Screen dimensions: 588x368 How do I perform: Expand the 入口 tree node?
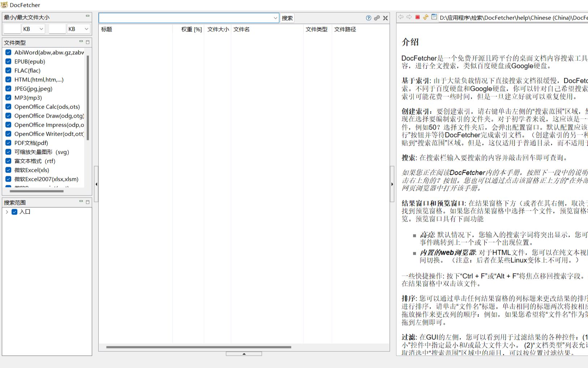point(7,212)
